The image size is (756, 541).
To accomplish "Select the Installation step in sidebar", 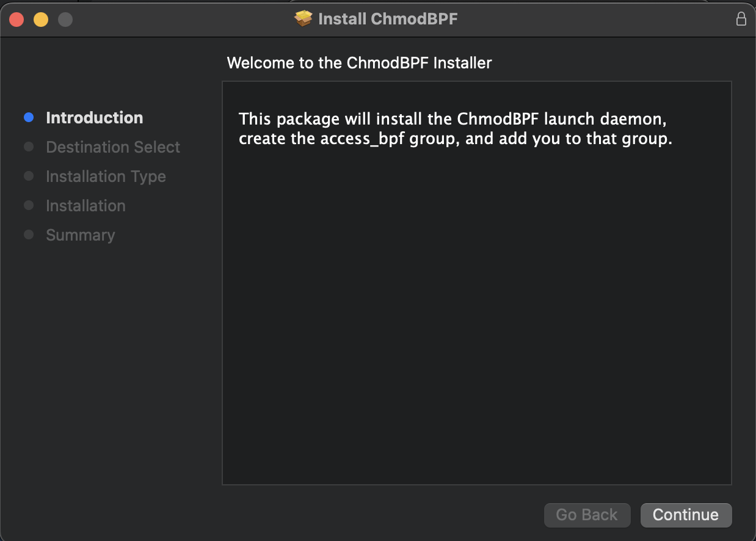I will (x=85, y=206).
